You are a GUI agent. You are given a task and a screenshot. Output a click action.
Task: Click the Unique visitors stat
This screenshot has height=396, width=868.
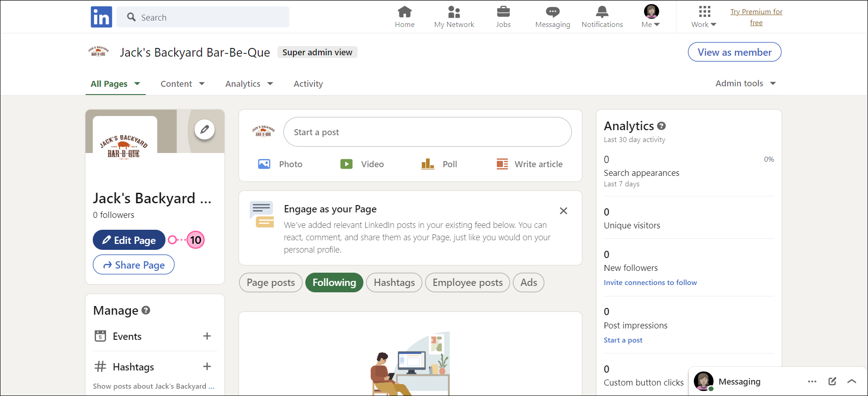[x=689, y=218]
